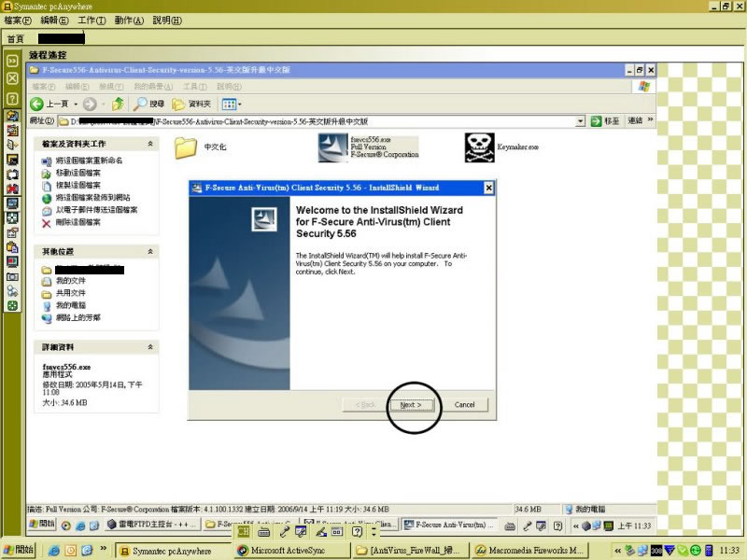Viewport: 747px width, 560px height.
Task: Click the red X monitor icon in pcAnywhere sidebar
Action: (12, 189)
